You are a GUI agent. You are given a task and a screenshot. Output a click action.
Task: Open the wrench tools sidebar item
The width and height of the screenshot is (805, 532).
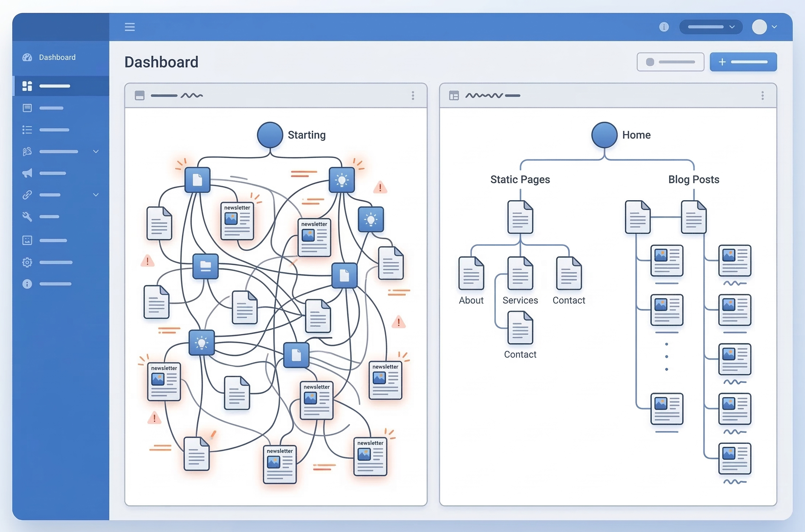point(27,216)
